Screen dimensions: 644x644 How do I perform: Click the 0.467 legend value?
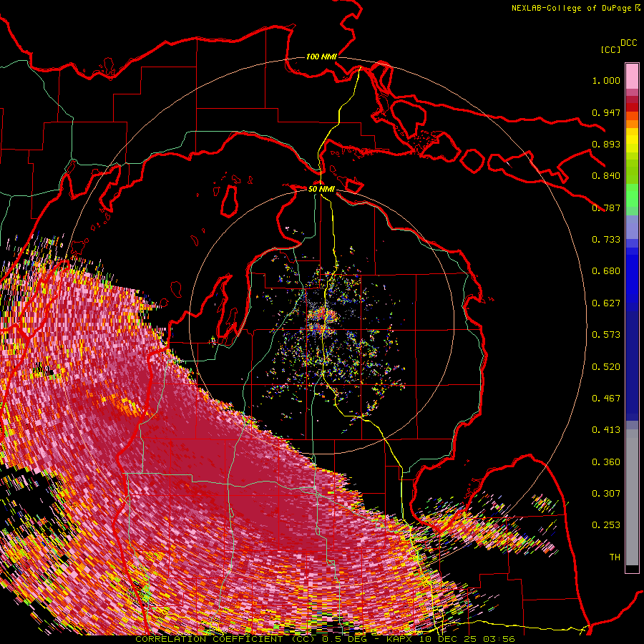[606, 399]
